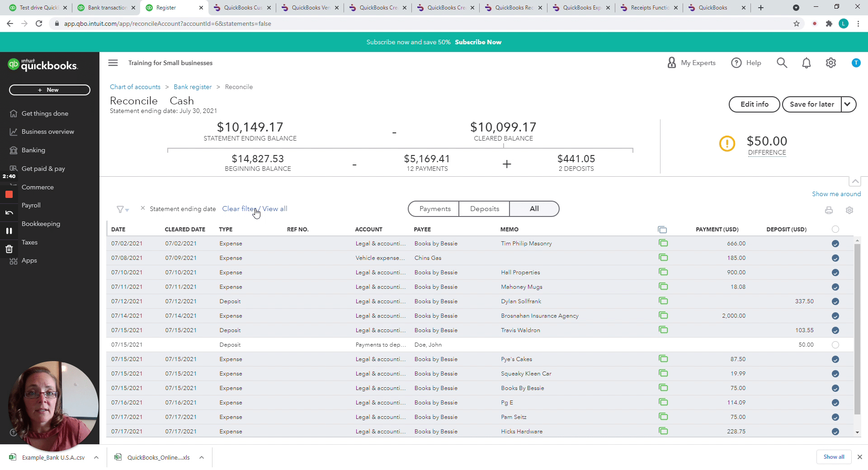
Task: Mark the Doe, John deposit as cleared
Action: coord(835,345)
